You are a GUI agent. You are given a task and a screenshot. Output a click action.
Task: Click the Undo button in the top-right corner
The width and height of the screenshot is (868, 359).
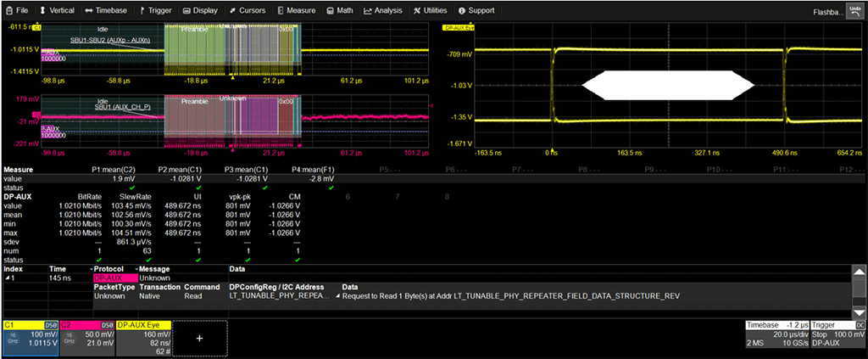point(854,10)
